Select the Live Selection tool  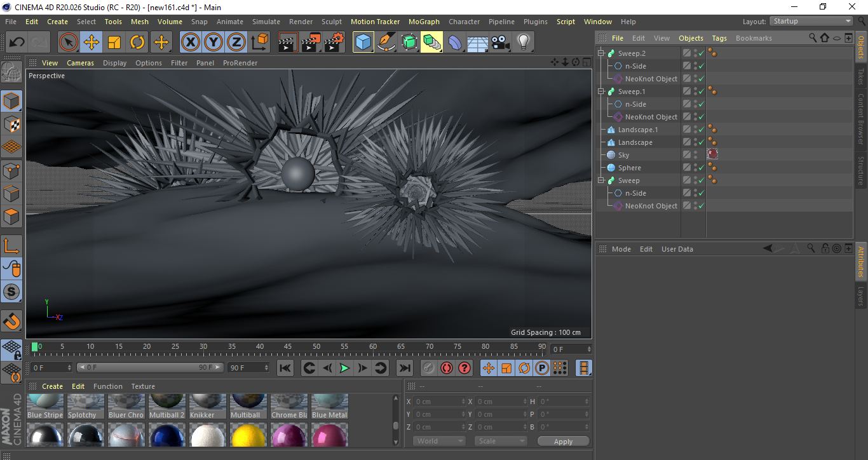coord(69,43)
